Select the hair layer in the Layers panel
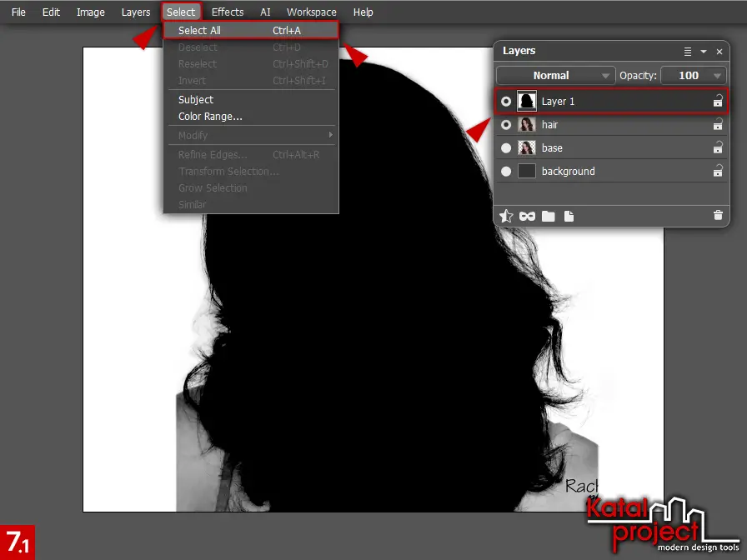 point(584,124)
